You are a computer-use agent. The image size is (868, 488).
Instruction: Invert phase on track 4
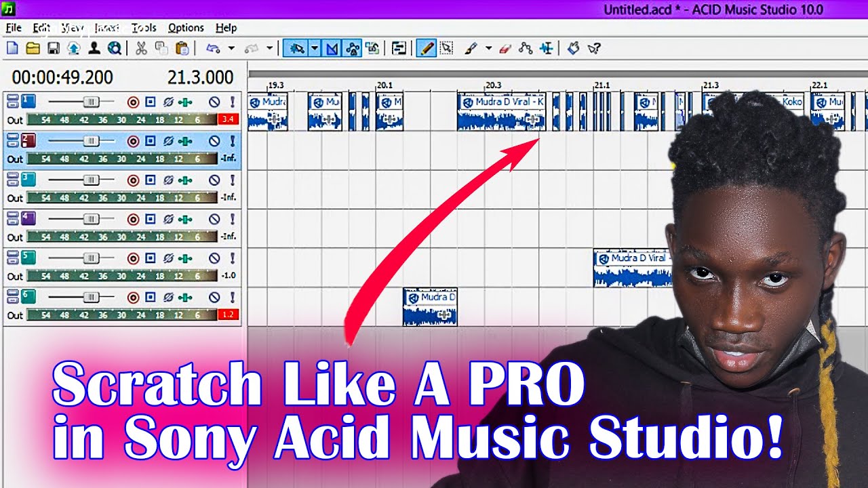point(168,219)
